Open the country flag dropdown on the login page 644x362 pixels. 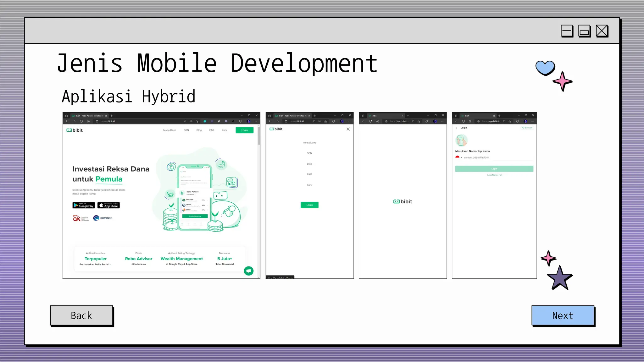click(x=459, y=157)
